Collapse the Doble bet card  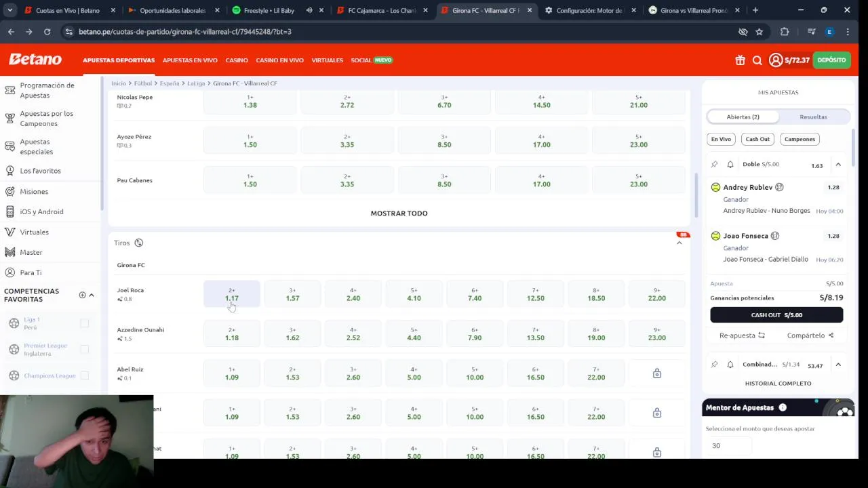click(838, 164)
